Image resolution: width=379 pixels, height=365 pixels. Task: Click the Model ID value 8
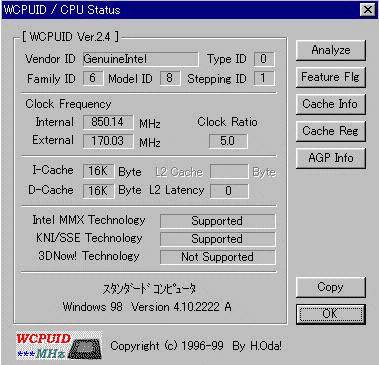pos(170,78)
